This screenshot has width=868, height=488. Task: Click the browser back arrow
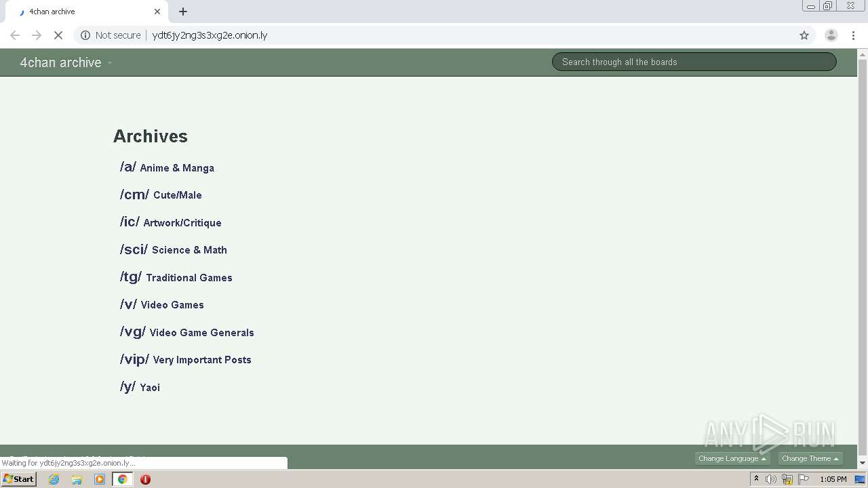point(15,35)
